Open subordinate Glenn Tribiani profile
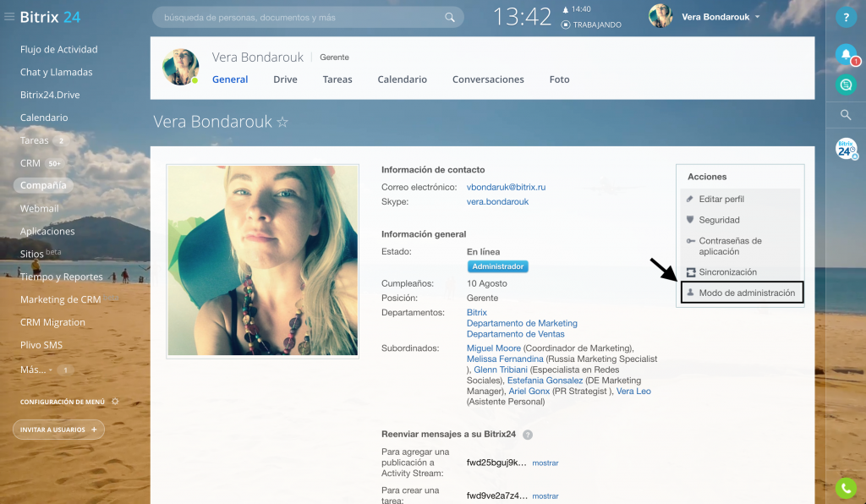 tap(501, 370)
